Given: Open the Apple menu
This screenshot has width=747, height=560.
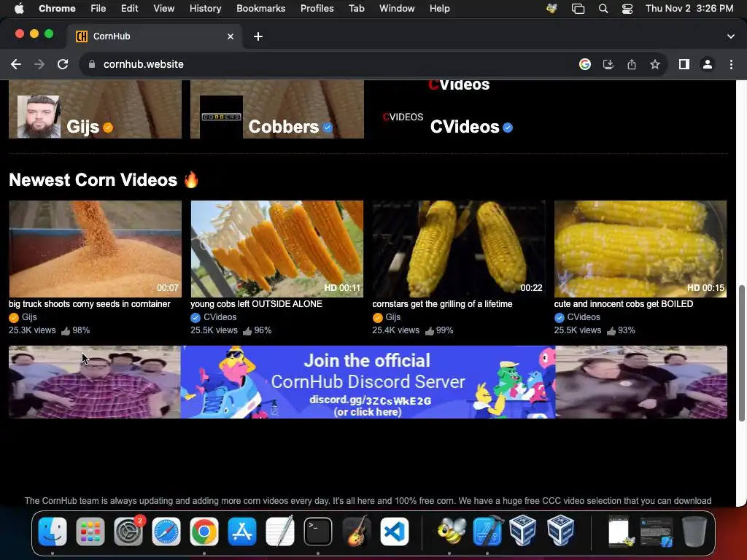Looking at the screenshot, I should click(x=19, y=9).
